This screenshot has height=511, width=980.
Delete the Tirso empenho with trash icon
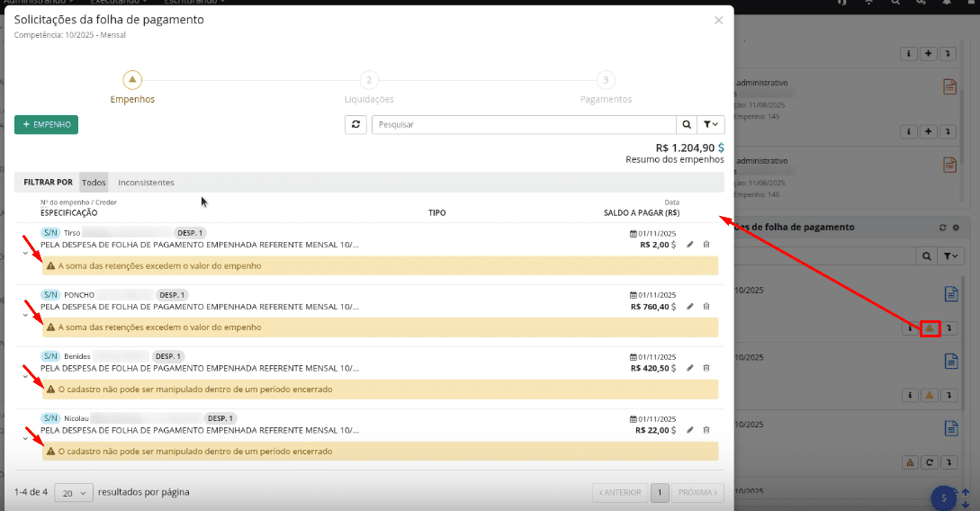[706, 245]
